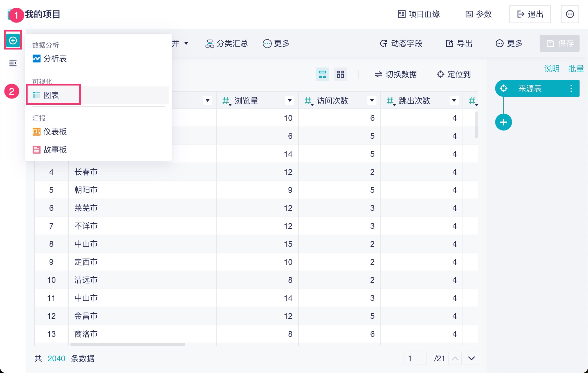588x373 pixels.
Task: Click the 动态字段 toolbar icon
Action: [x=384, y=43]
